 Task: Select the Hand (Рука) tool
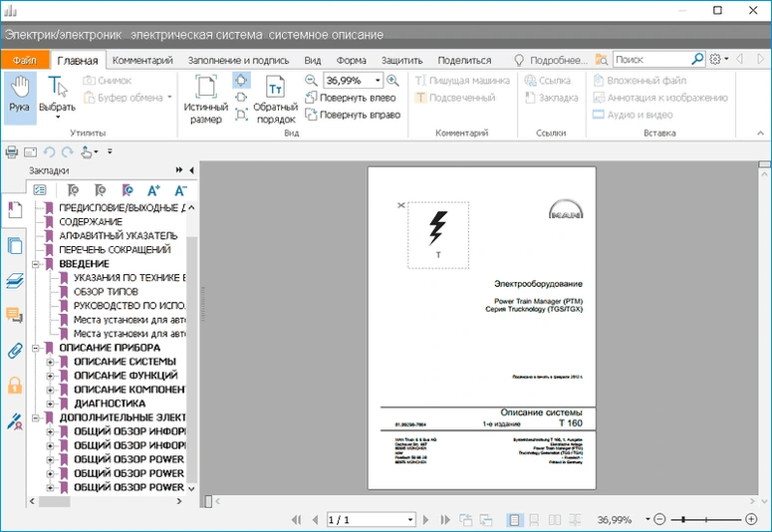tap(19, 97)
